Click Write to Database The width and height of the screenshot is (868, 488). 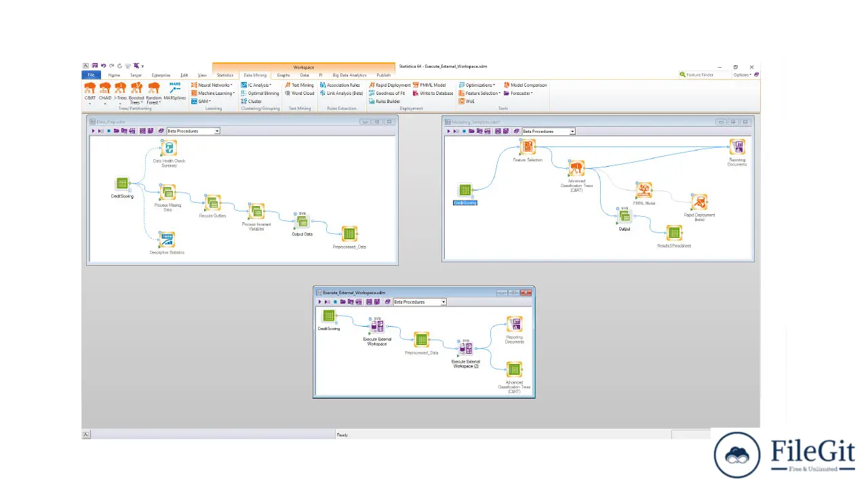click(x=433, y=93)
